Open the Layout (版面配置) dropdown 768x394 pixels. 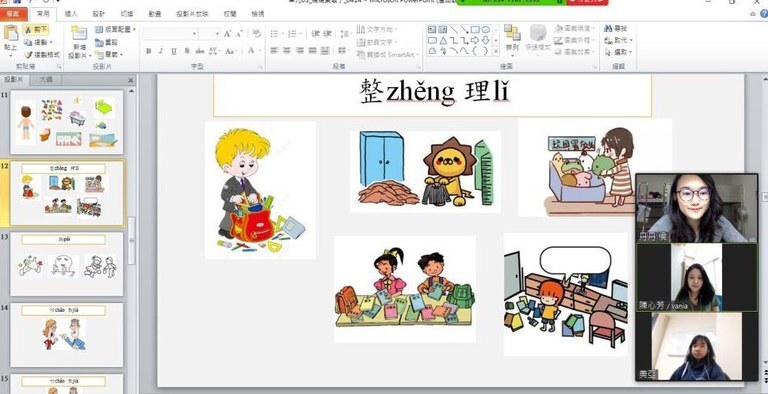(115, 30)
